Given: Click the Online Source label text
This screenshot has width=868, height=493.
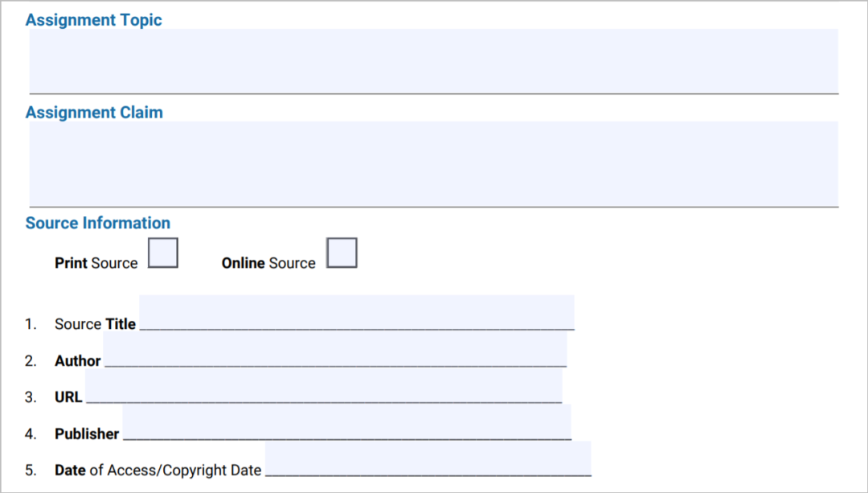Looking at the screenshot, I should [268, 263].
